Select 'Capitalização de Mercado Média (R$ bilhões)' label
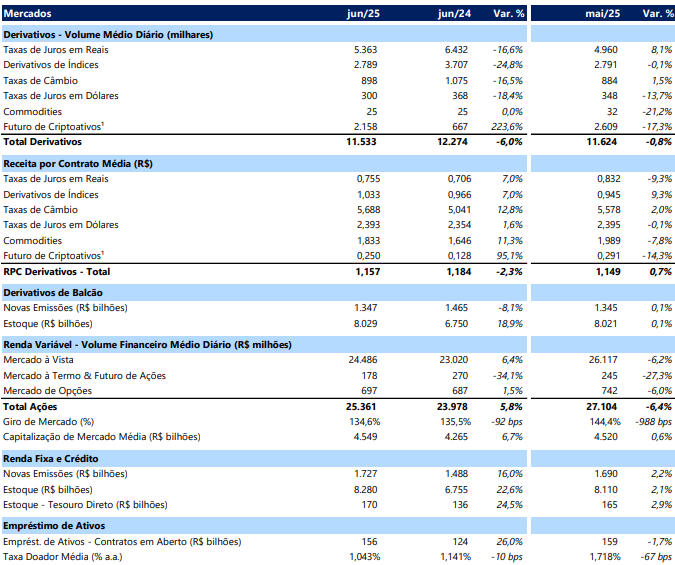Image resolution: width=675 pixels, height=565 pixels. (x=102, y=437)
